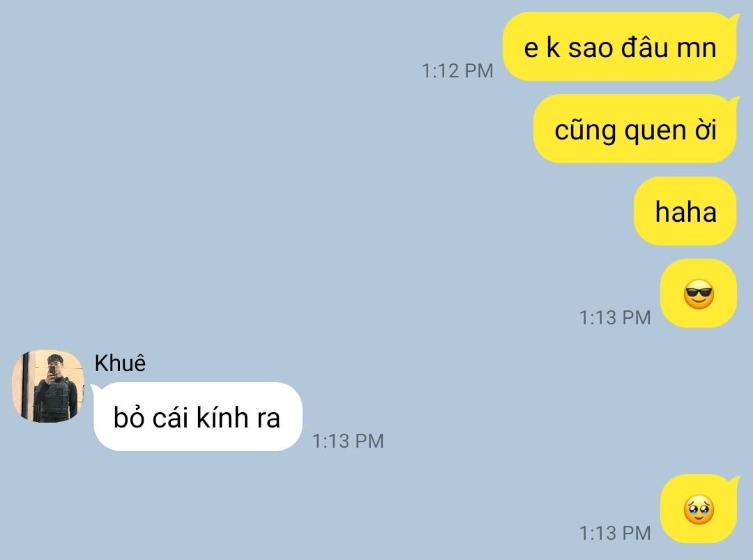753x560 pixels.
Task: Click the letter "e" starting the top message
Action: point(531,49)
